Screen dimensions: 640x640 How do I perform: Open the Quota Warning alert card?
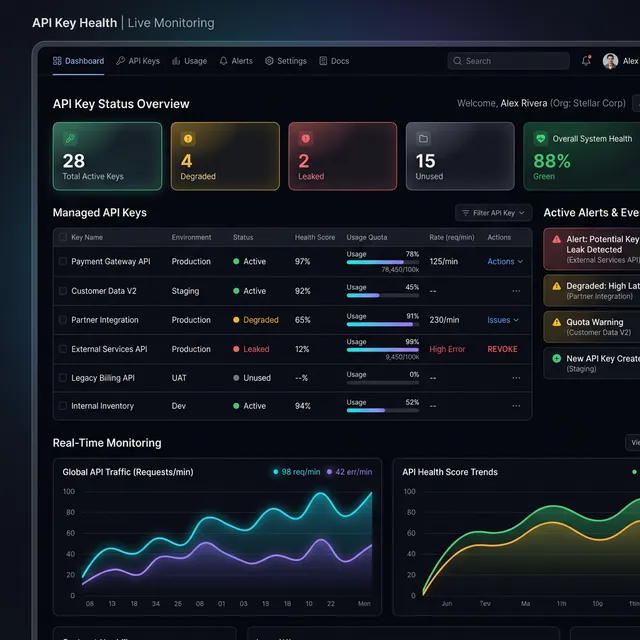tap(591, 327)
